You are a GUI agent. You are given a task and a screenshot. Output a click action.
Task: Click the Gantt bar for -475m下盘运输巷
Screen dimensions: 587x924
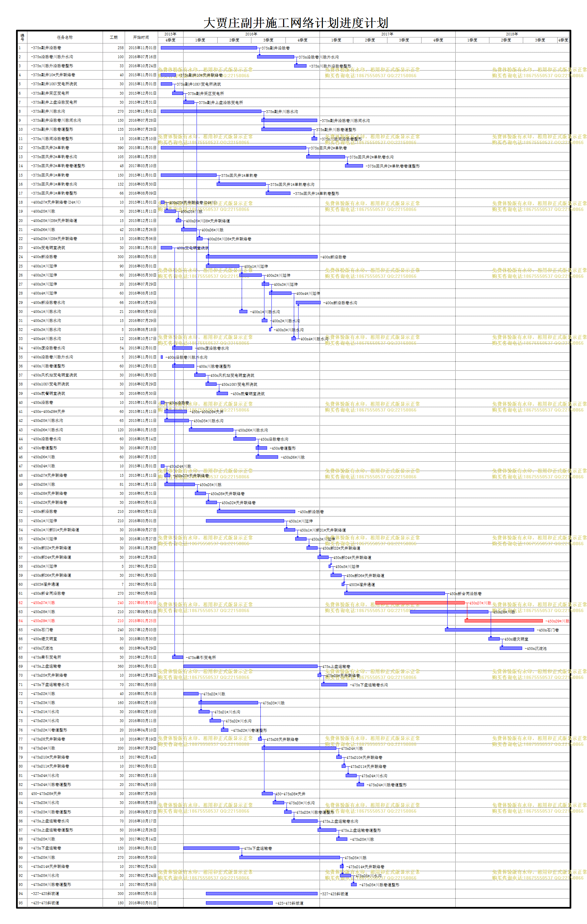click(x=211, y=848)
